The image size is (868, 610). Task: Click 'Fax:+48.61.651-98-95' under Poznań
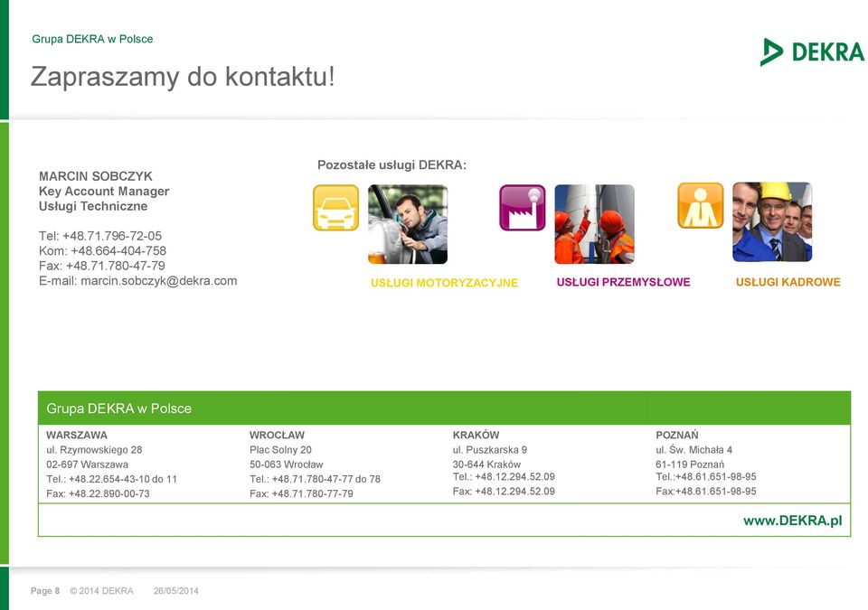(x=706, y=491)
